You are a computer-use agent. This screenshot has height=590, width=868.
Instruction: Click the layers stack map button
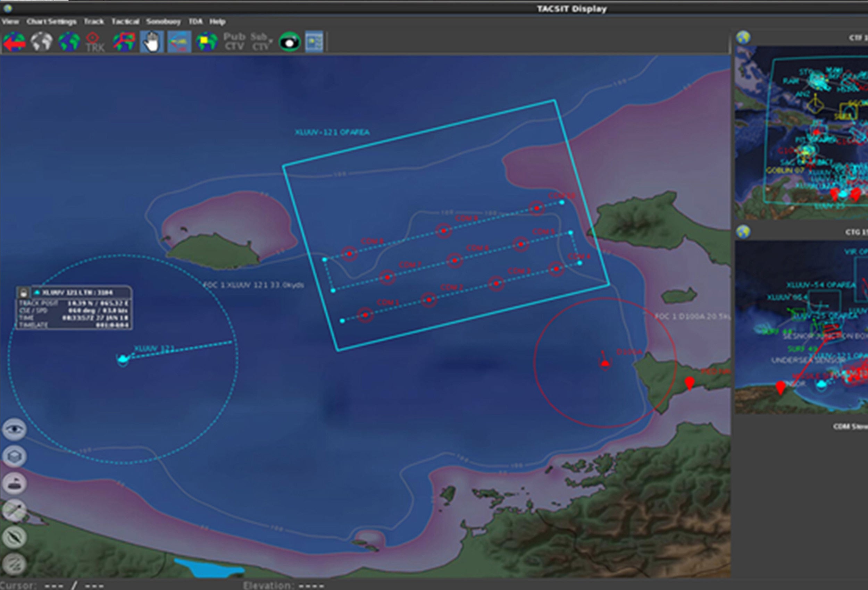[14, 456]
